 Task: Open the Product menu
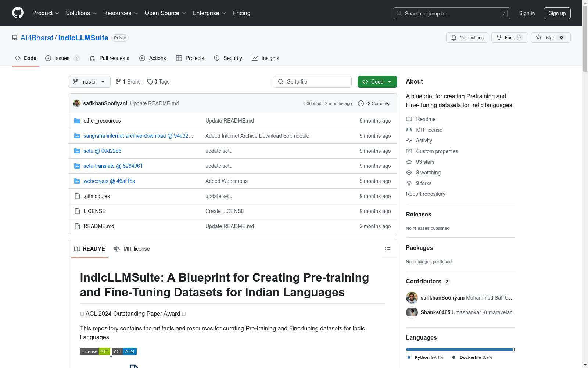pos(46,13)
